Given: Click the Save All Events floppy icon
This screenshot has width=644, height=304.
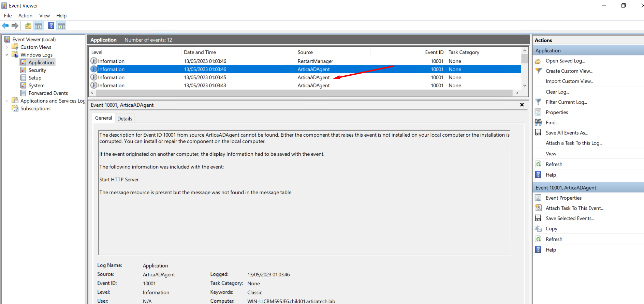Looking at the screenshot, I should point(538,133).
